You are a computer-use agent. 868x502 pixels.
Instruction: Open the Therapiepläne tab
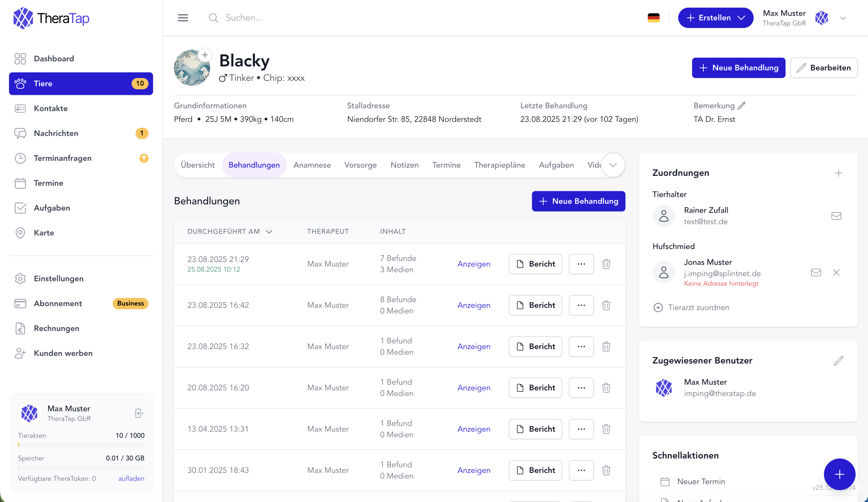tap(500, 165)
